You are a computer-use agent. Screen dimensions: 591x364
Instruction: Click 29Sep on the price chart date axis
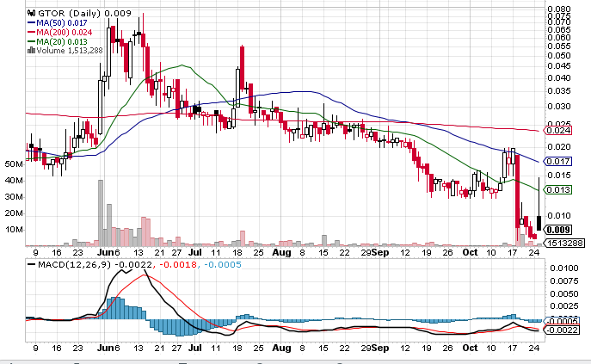[x=375, y=252]
